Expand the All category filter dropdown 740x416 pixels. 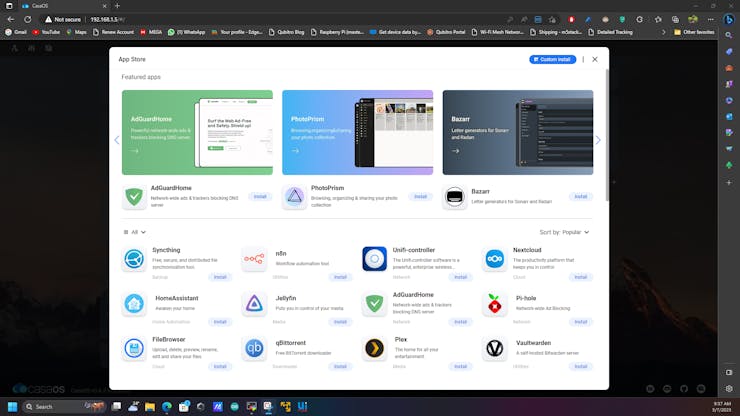[x=132, y=232]
